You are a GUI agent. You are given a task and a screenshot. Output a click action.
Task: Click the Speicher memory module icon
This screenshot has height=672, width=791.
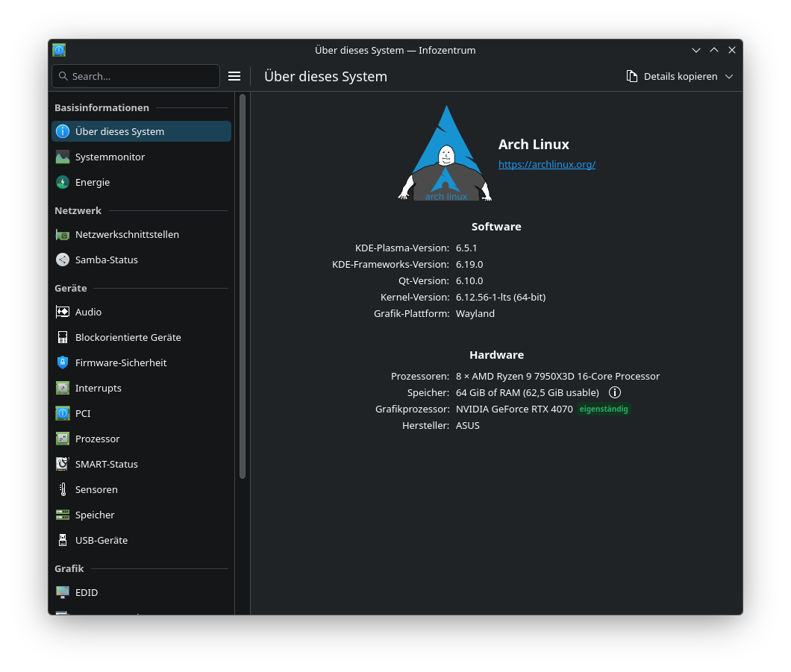click(x=63, y=515)
